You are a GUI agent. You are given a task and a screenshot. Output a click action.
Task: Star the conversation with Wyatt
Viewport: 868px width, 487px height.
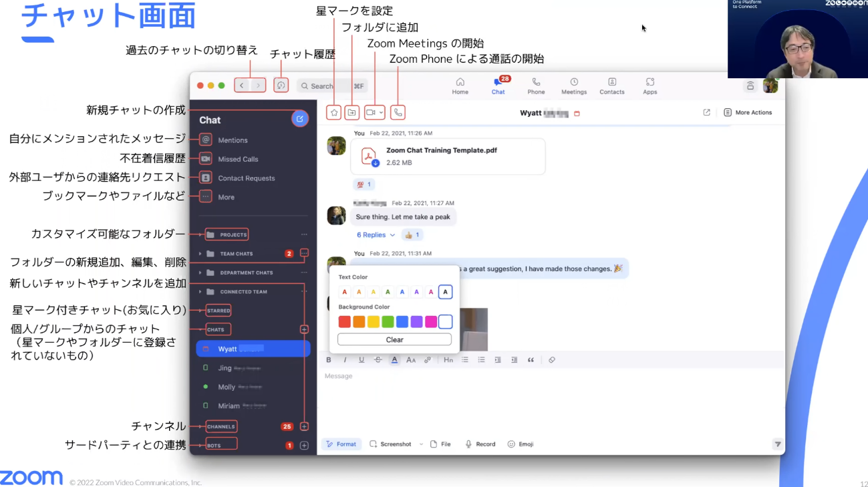coord(334,113)
